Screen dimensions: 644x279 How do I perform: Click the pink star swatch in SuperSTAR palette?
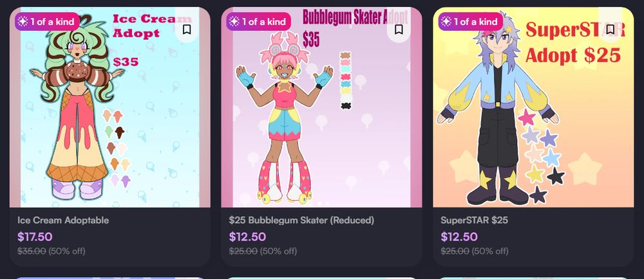pos(527,118)
